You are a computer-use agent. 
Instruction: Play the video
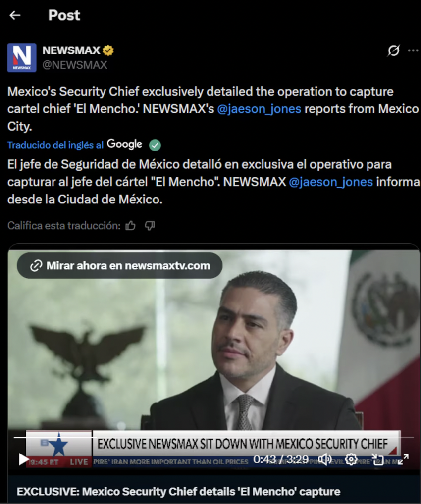23,459
